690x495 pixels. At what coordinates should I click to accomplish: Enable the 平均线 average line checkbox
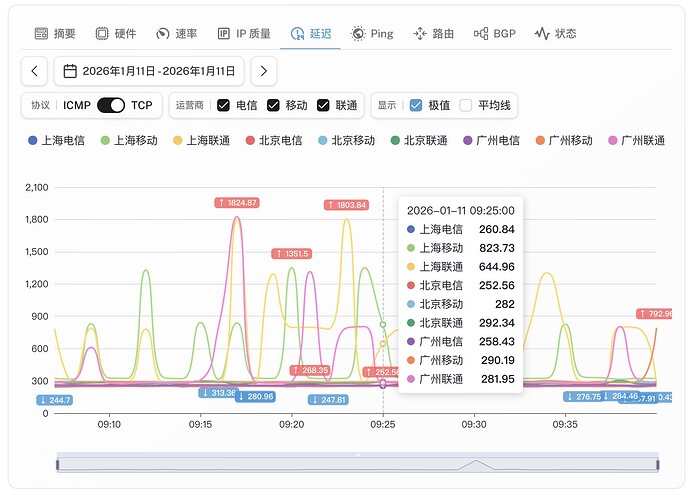pos(466,105)
